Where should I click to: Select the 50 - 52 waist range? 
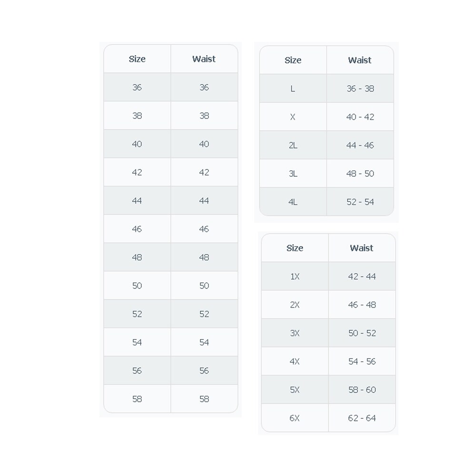point(362,333)
